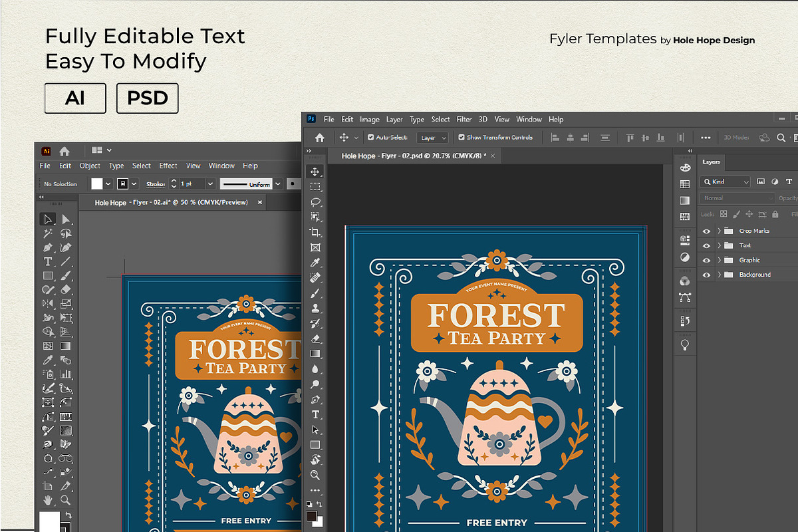Viewport: 798px width, 532px height.
Task: Open Photoshop's Color palette panel icon
Action: click(x=685, y=168)
